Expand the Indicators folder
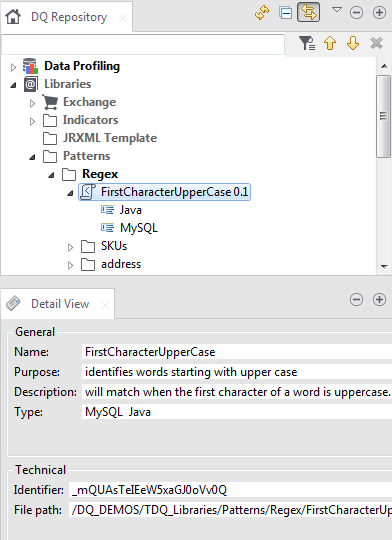Image resolution: width=392 pixels, height=540 pixels. click(x=32, y=121)
